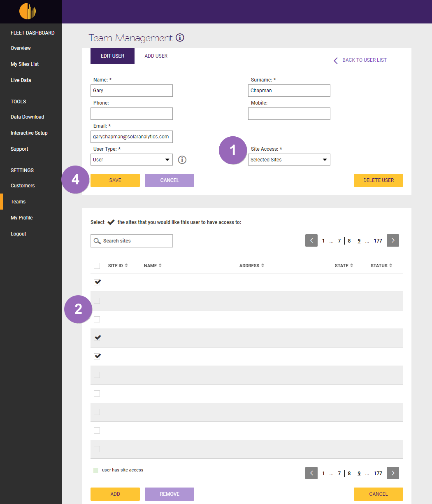Check the second row site checkbox
Viewport: 432px width, 504px height.
[x=97, y=301]
